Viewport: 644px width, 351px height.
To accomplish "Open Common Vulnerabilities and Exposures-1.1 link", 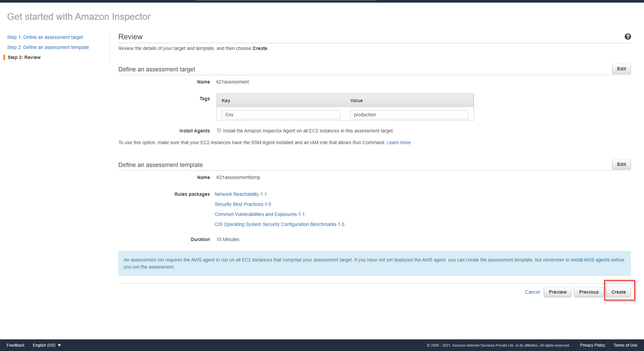I will click(259, 214).
